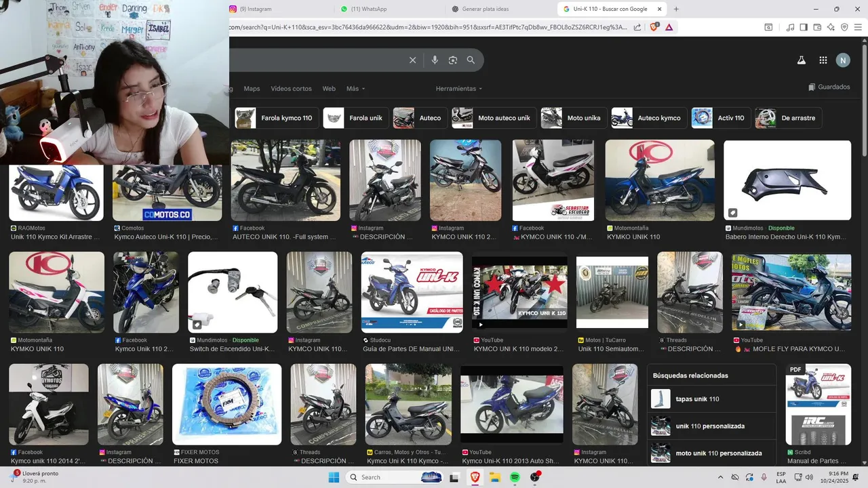Open Google Search Labs flask icon
Image resolution: width=868 pixels, height=488 pixels.
[801, 60]
